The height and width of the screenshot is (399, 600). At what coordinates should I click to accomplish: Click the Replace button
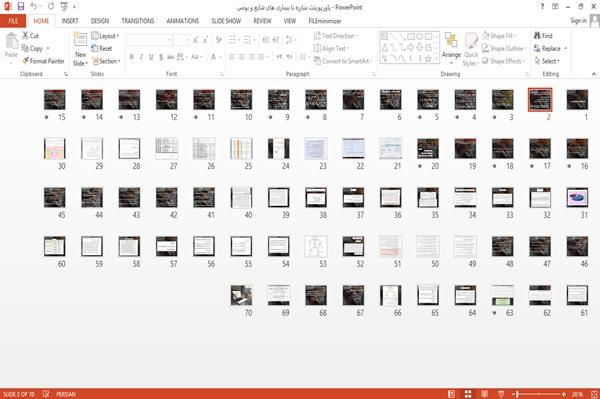coord(551,49)
